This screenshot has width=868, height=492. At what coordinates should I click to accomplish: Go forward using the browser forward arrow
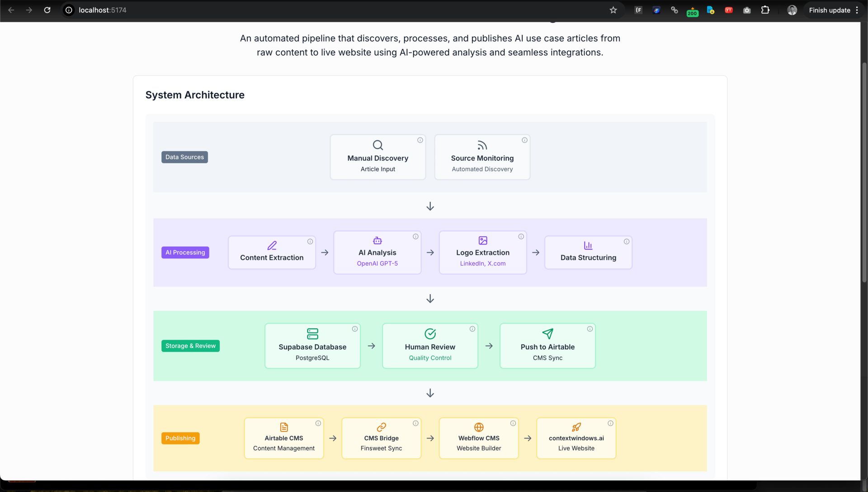[x=29, y=10]
